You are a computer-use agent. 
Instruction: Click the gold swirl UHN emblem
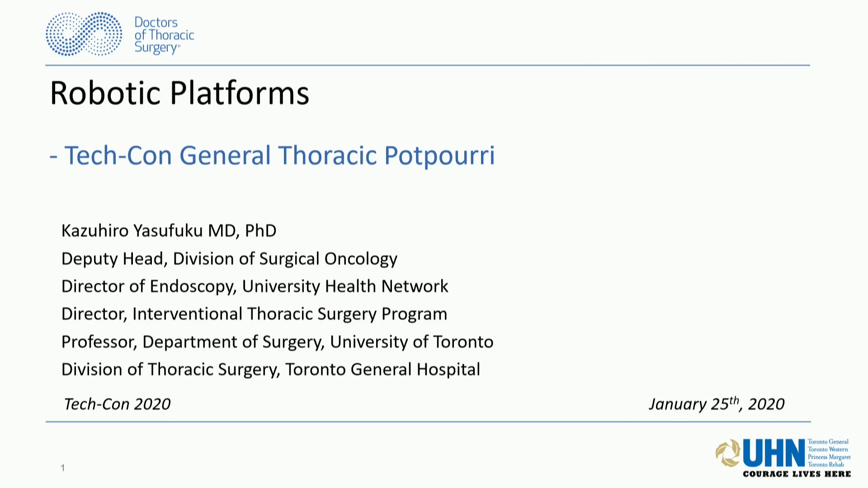tap(728, 453)
